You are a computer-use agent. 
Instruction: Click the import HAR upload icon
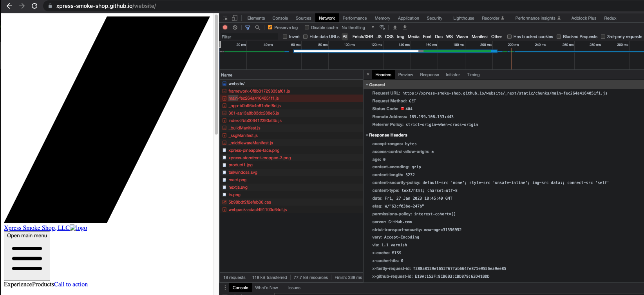(x=395, y=27)
